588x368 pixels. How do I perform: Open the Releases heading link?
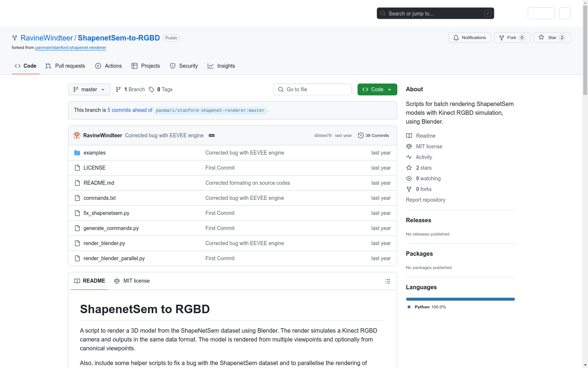tap(419, 220)
